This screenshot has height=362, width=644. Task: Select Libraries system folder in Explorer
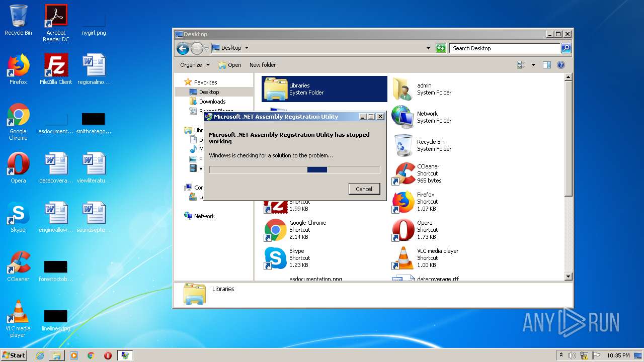click(x=325, y=89)
